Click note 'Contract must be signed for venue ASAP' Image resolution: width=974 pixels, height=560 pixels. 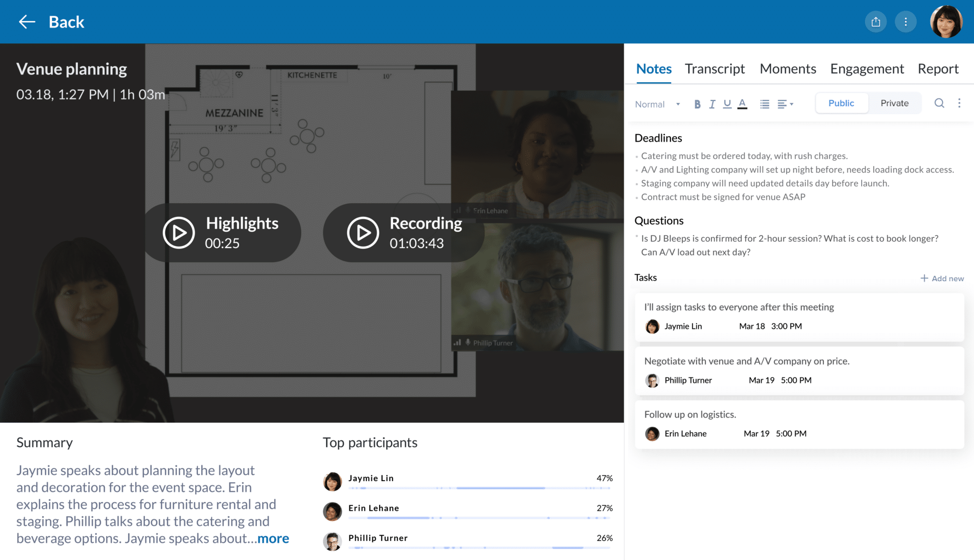pyautogui.click(x=723, y=197)
